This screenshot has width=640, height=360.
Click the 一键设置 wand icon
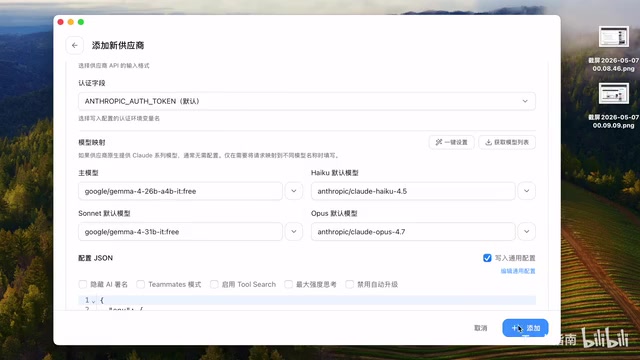439,142
